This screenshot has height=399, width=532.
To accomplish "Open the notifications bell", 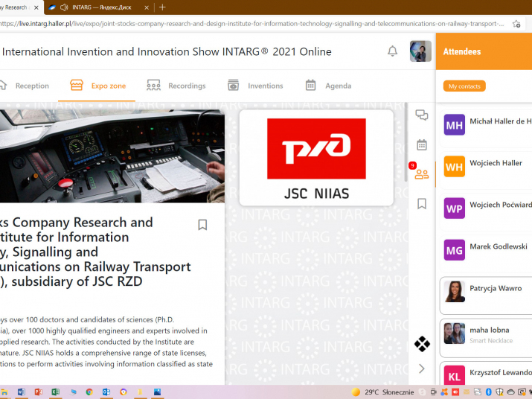I will click(x=392, y=51).
